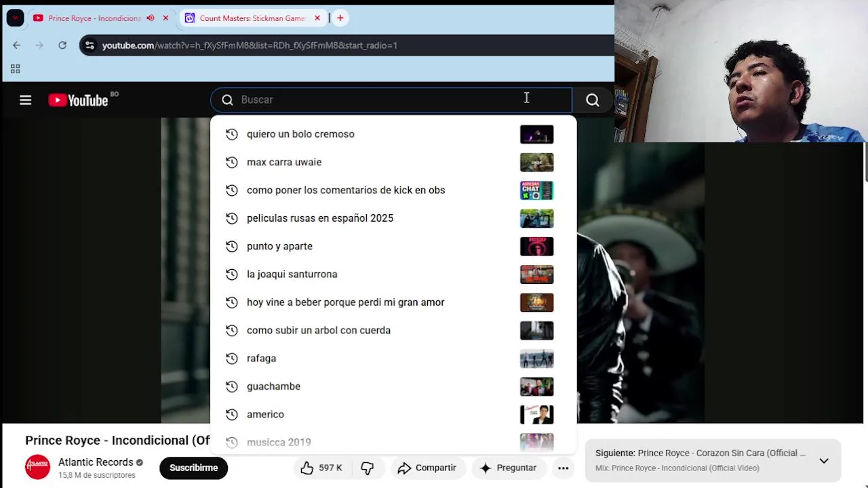This screenshot has height=488, width=868.
Task: Click the Preguntar button
Action: point(508,468)
